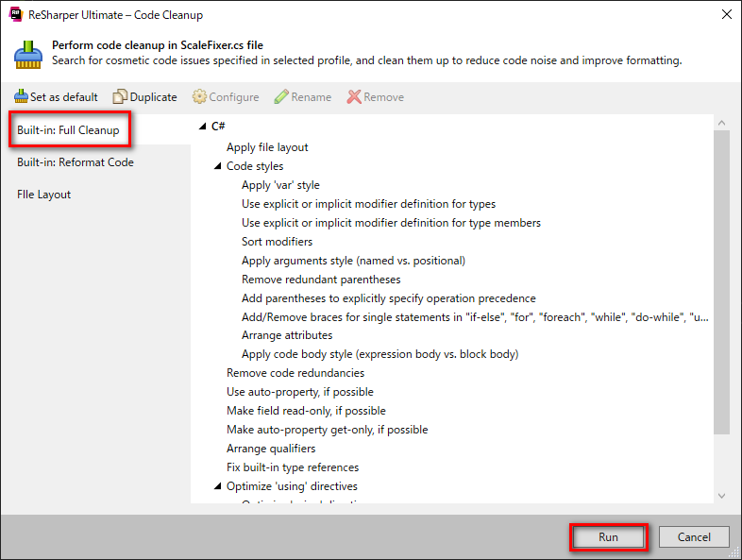Select Add/Remove braces for single statements
This screenshot has height=560, width=742.
(475, 317)
